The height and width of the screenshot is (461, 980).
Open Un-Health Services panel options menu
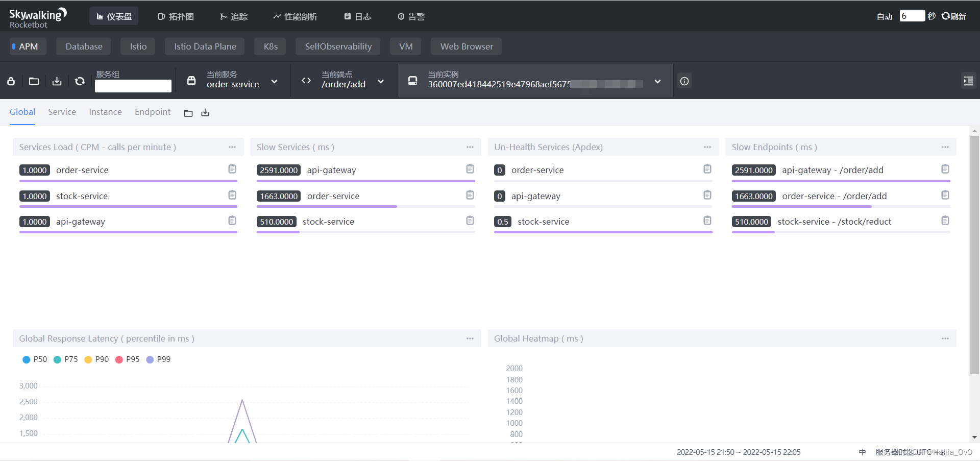(x=707, y=147)
